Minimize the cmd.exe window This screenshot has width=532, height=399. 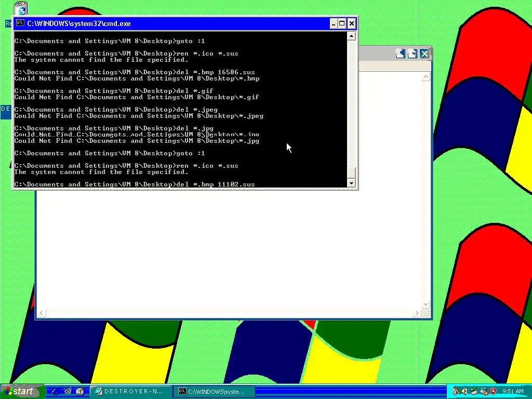pos(334,23)
